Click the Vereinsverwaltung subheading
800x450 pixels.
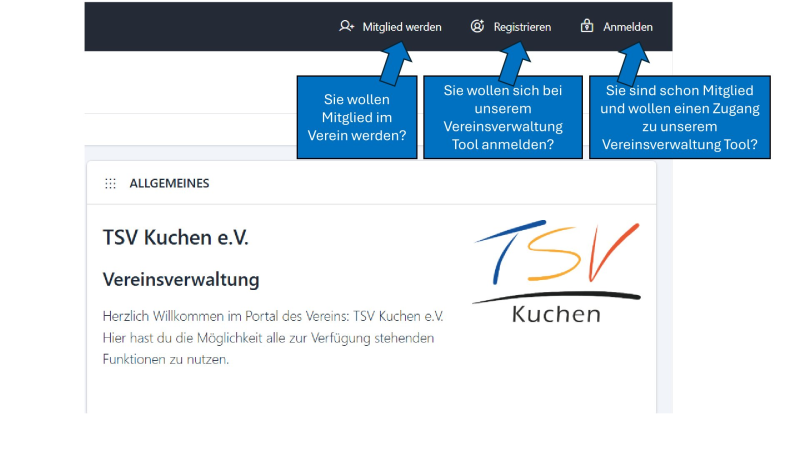pyautogui.click(x=181, y=280)
